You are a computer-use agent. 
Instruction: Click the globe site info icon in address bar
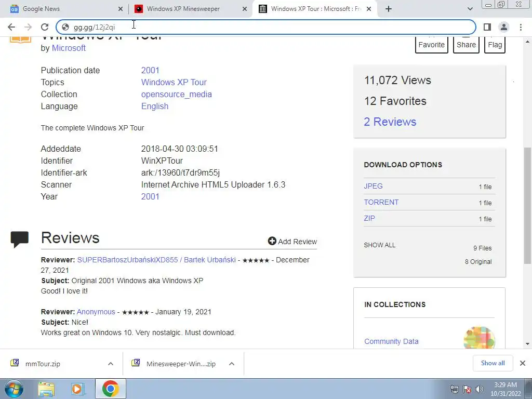[x=65, y=27]
